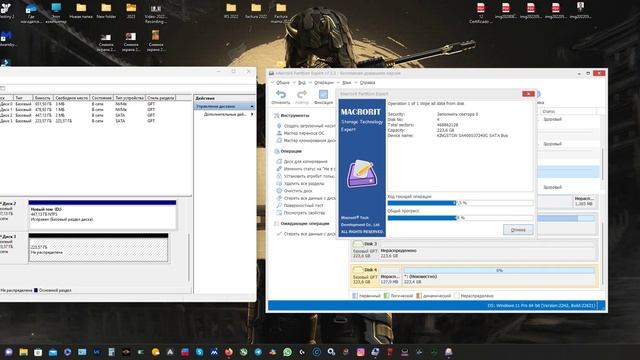Click the OS version text in status bar

542,305
